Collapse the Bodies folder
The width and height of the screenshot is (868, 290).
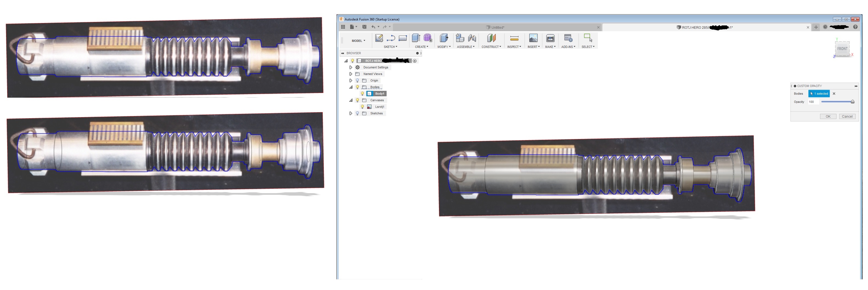coord(351,87)
